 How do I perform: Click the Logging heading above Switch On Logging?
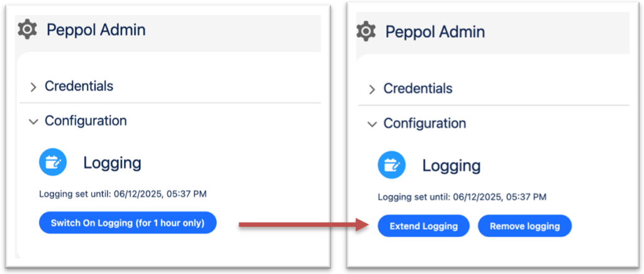[112, 163]
